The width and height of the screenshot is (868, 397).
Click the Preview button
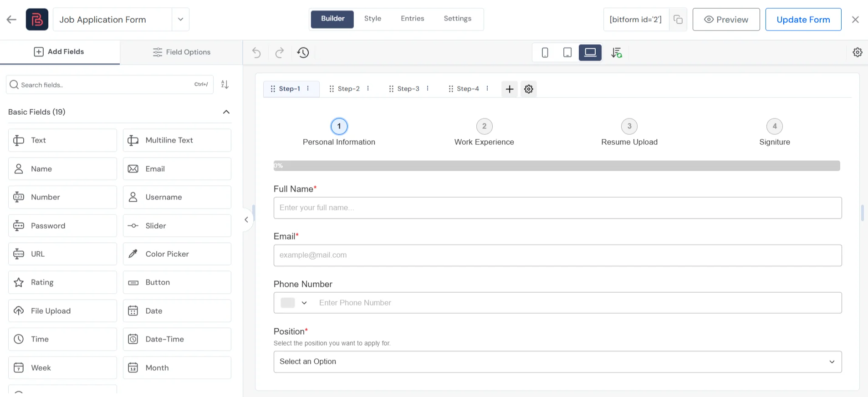tap(726, 20)
